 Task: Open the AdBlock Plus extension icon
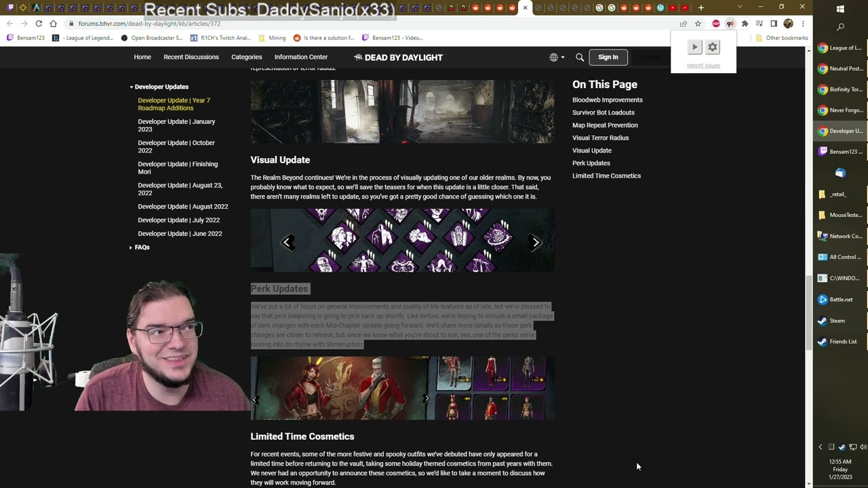[716, 24]
